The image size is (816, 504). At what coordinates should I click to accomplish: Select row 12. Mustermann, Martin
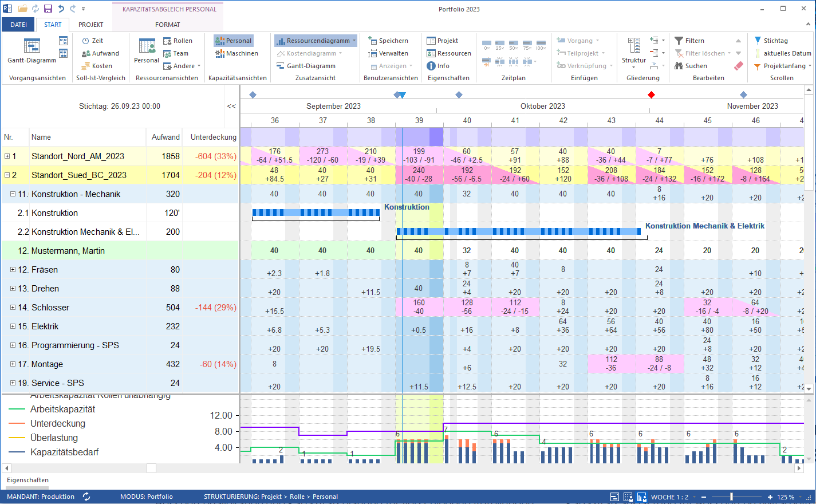[x=120, y=250]
